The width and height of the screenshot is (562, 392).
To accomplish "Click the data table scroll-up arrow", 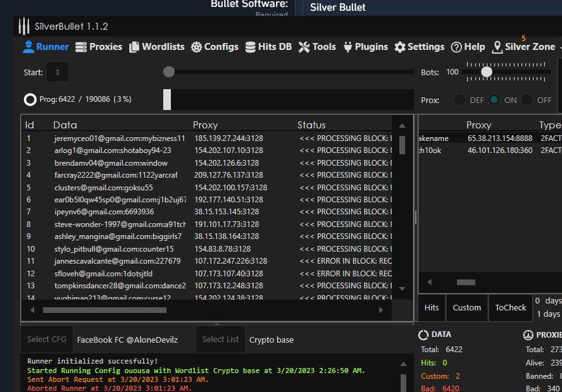I will (x=402, y=125).
